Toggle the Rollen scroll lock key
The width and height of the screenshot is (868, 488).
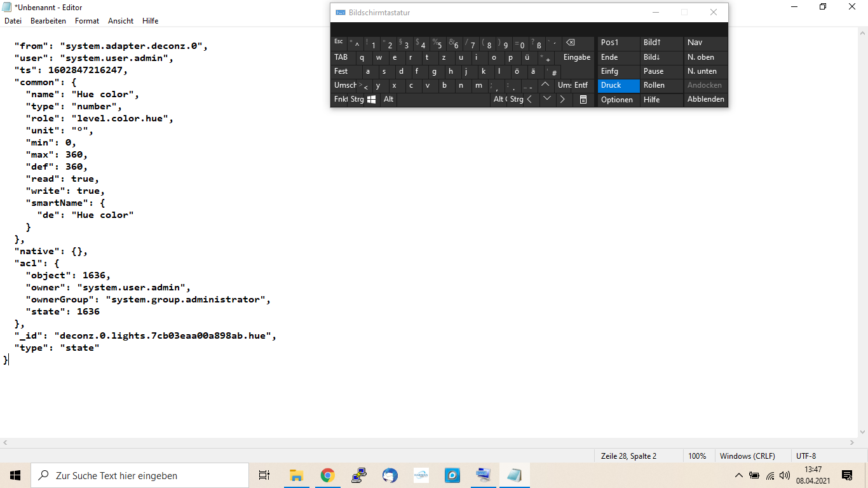point(661,85)
